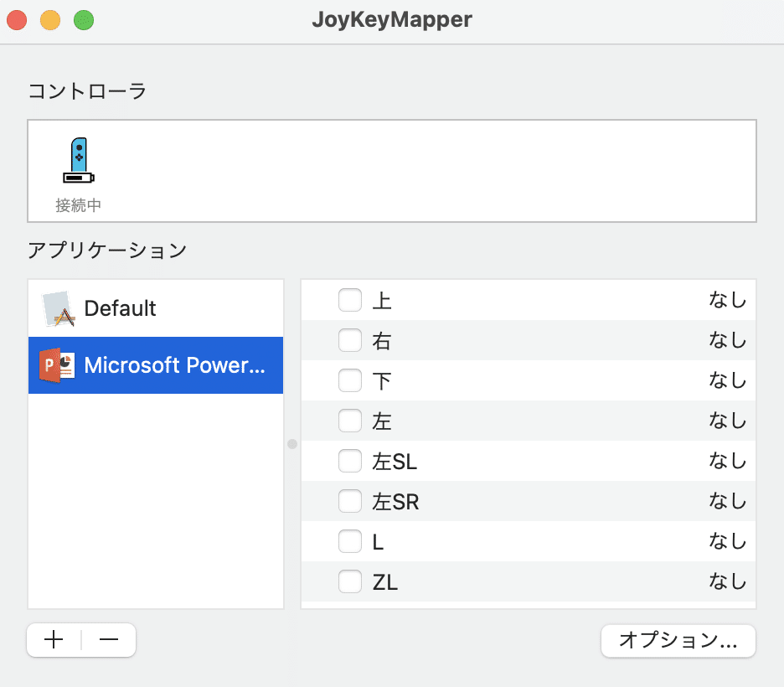Select the connected Joy-Con controller icon
Viewport: 784px width, 687px height.
click(x=78, y=159)
